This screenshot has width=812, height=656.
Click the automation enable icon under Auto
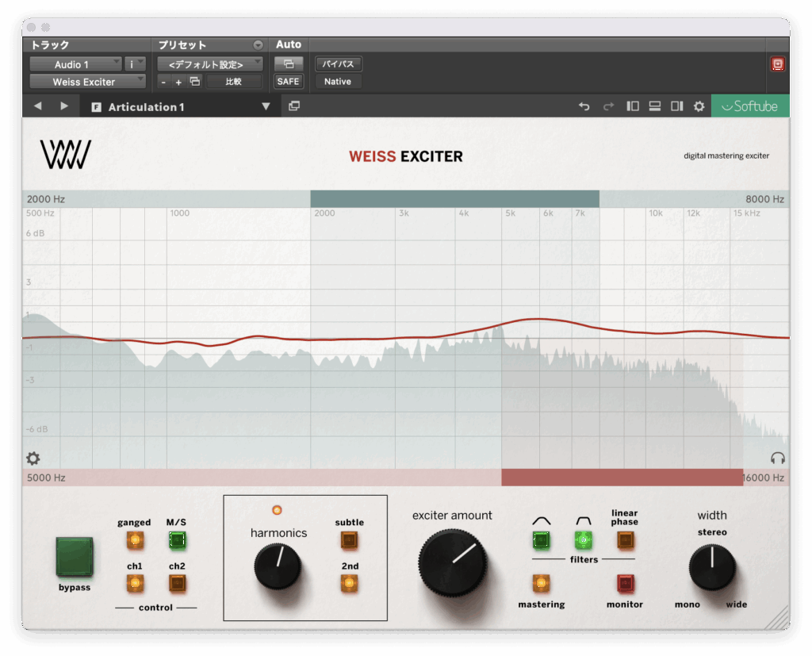[289, 64]
